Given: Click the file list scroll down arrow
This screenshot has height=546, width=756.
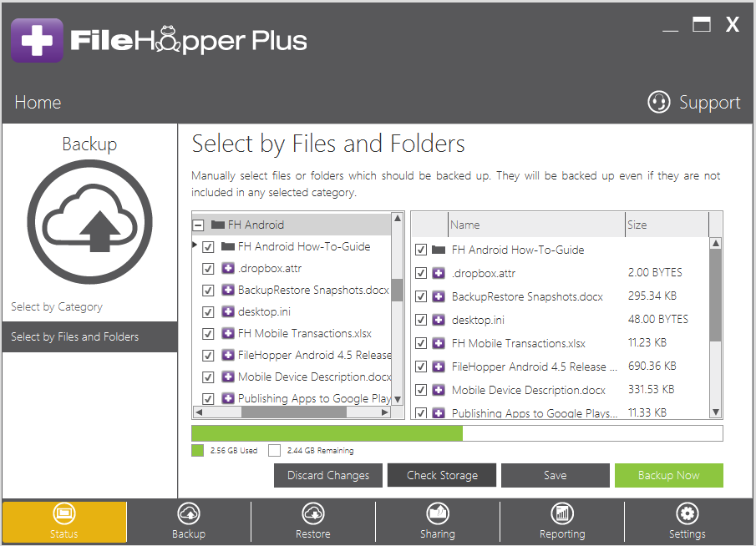Looking at the screenshot, I should (716, 412).
